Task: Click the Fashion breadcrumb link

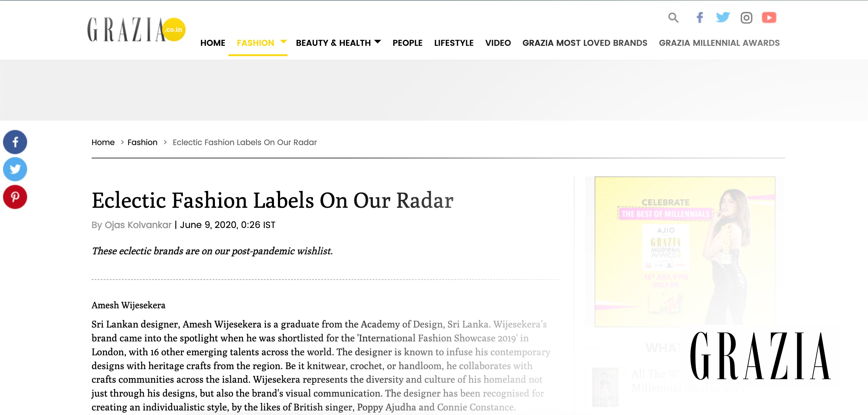Action: point(142,142)
